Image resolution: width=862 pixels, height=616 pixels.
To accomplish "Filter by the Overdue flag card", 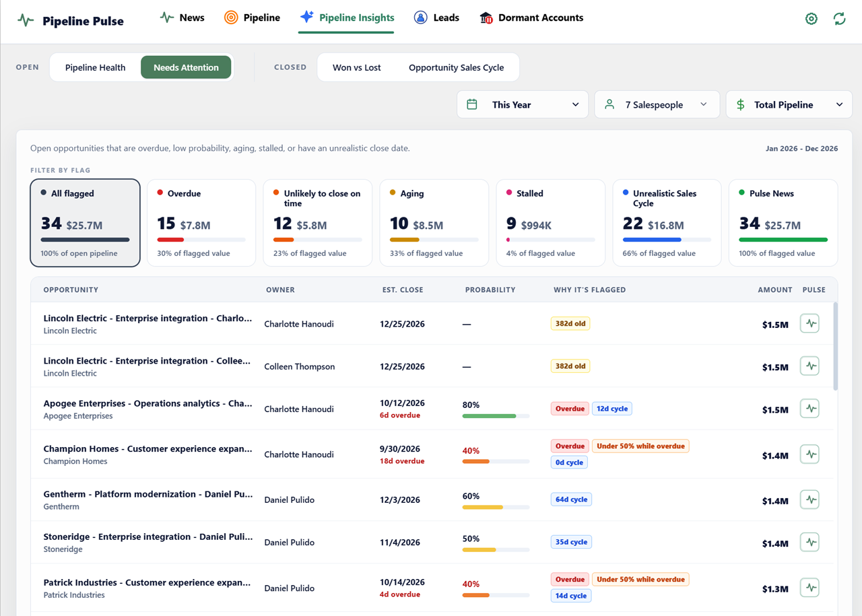I will pyautogui.click(x=201, y=223).
